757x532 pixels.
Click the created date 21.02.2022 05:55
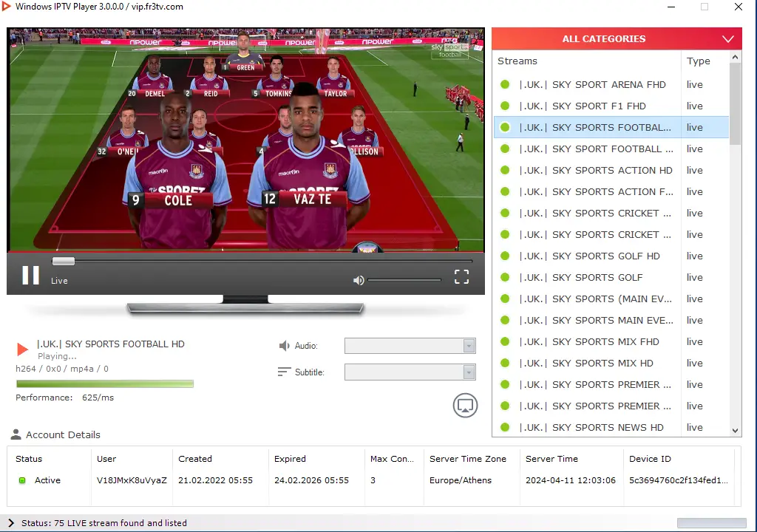click(x=215, y=480)
